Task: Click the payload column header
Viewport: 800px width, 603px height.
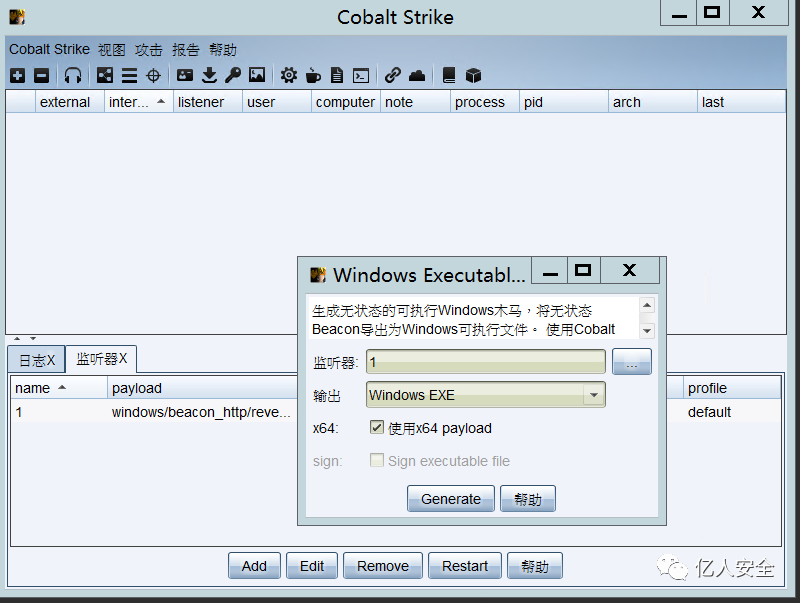Action: [203, 388]
